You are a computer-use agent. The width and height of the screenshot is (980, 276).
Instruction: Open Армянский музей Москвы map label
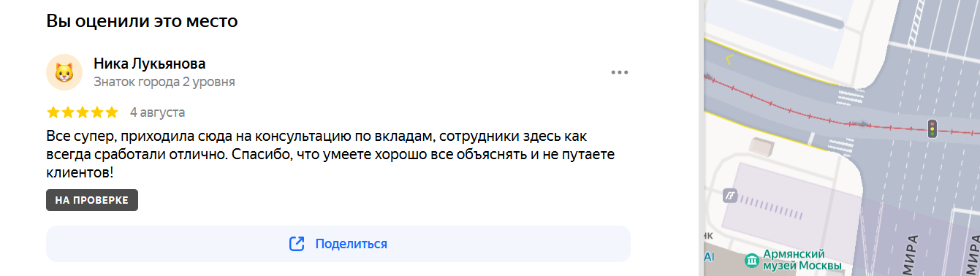802,259
